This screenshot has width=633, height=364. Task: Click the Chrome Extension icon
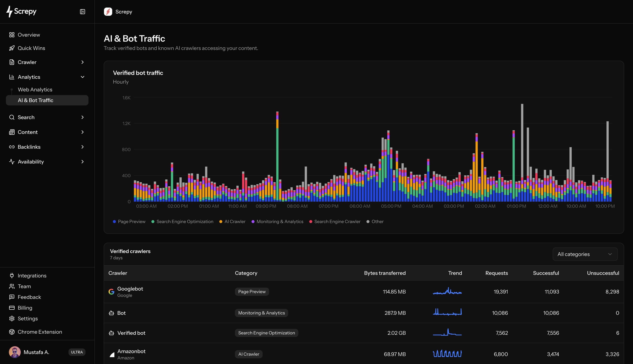coord(12,332)
